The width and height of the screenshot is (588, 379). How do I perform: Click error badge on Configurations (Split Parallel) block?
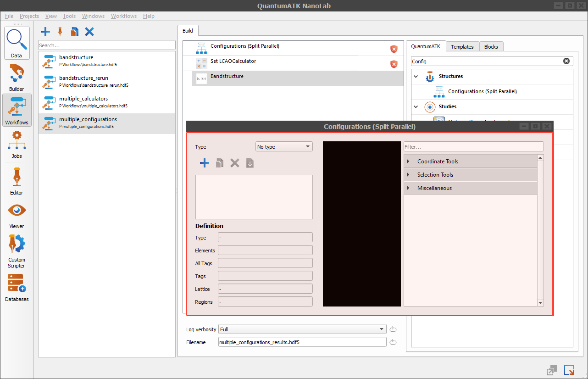[x=394, y=49]
